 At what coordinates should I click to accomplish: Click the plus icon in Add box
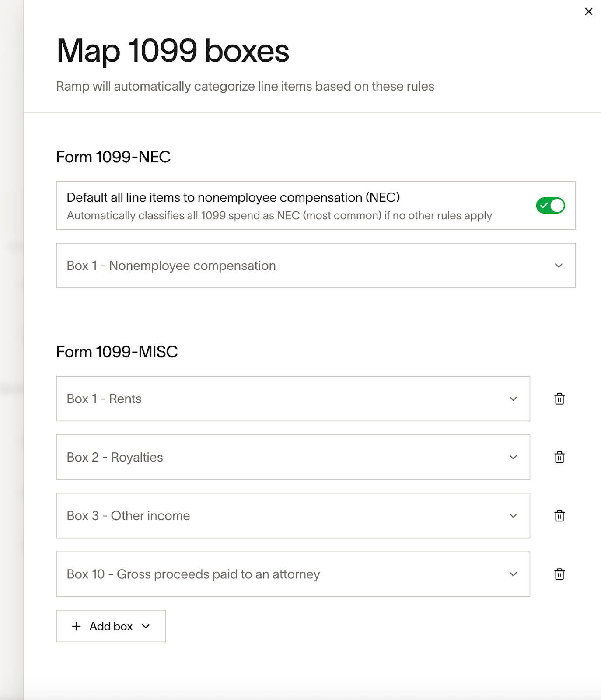[x=76, y=626]
